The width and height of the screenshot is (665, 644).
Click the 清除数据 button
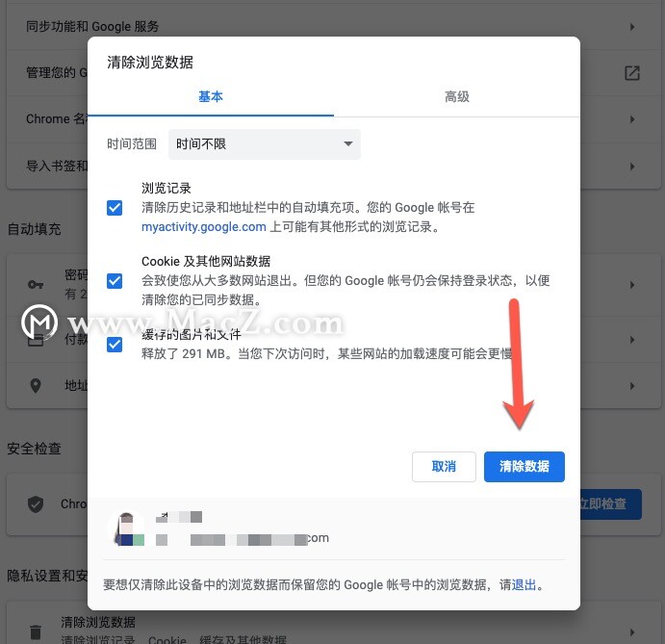point(524,467)
